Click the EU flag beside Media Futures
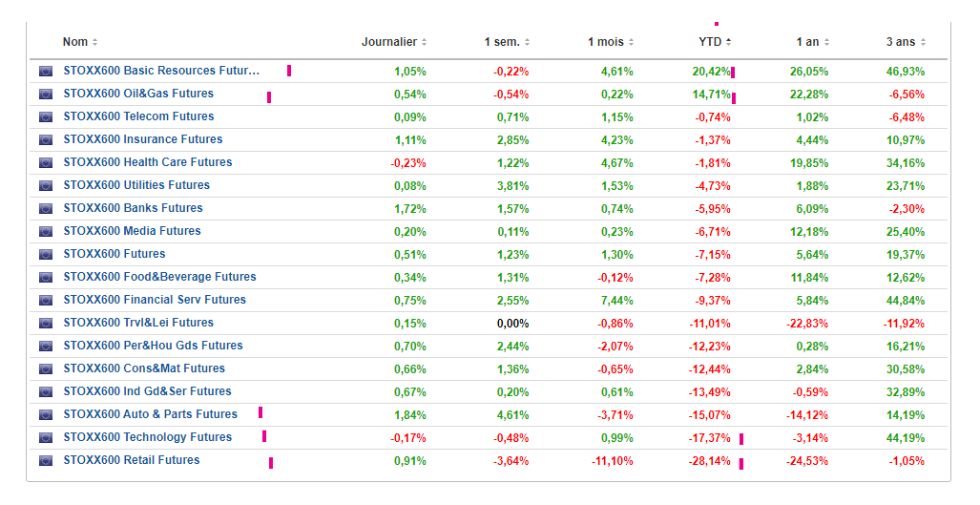The image size is (980, 505). [x=46, y=232]
